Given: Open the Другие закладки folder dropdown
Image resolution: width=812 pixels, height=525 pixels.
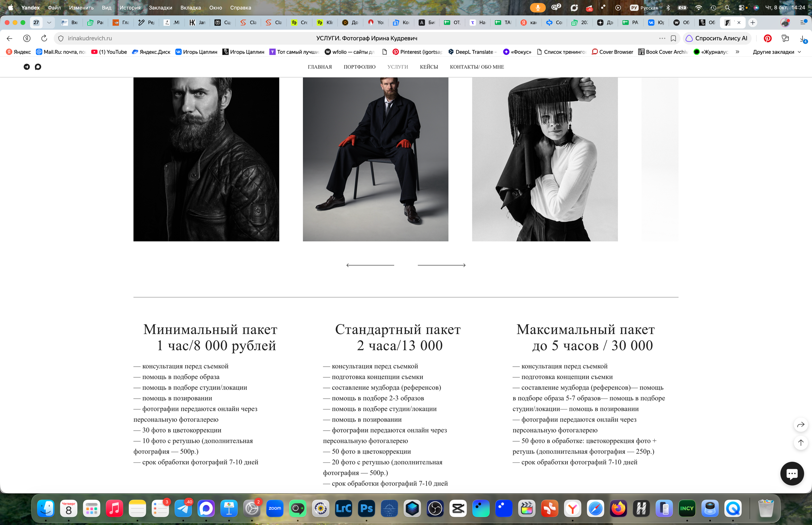Looking at the screenshot, I should click(x=776, y=52).
